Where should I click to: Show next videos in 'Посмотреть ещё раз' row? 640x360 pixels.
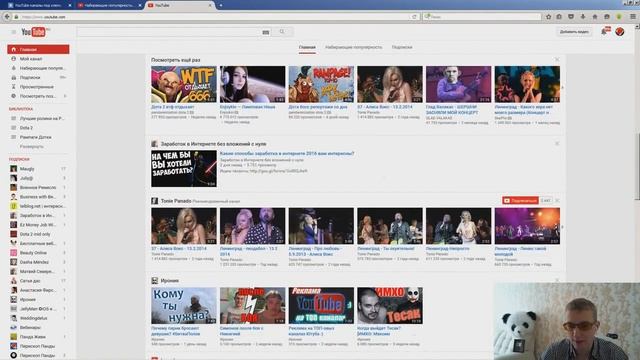coord(562,87)
